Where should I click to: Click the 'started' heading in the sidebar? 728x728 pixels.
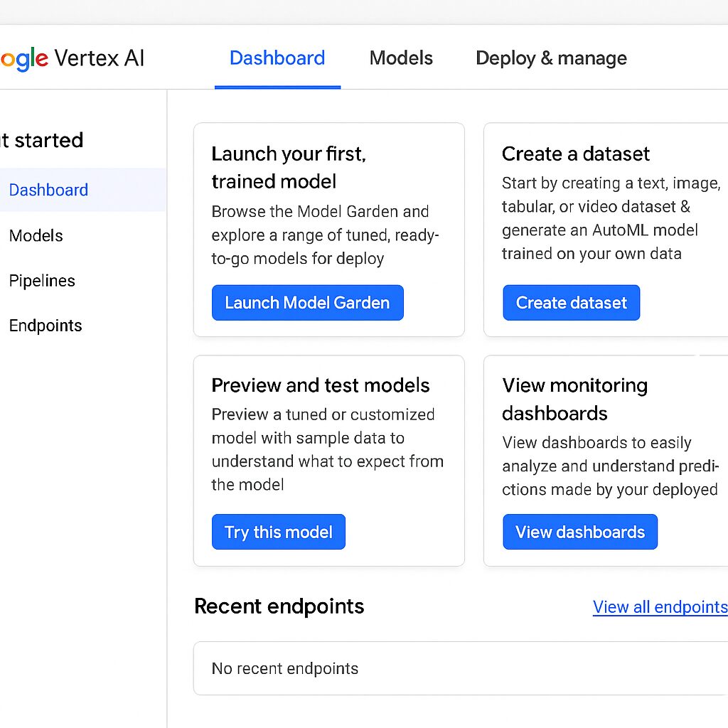click(x=42, y=140)
